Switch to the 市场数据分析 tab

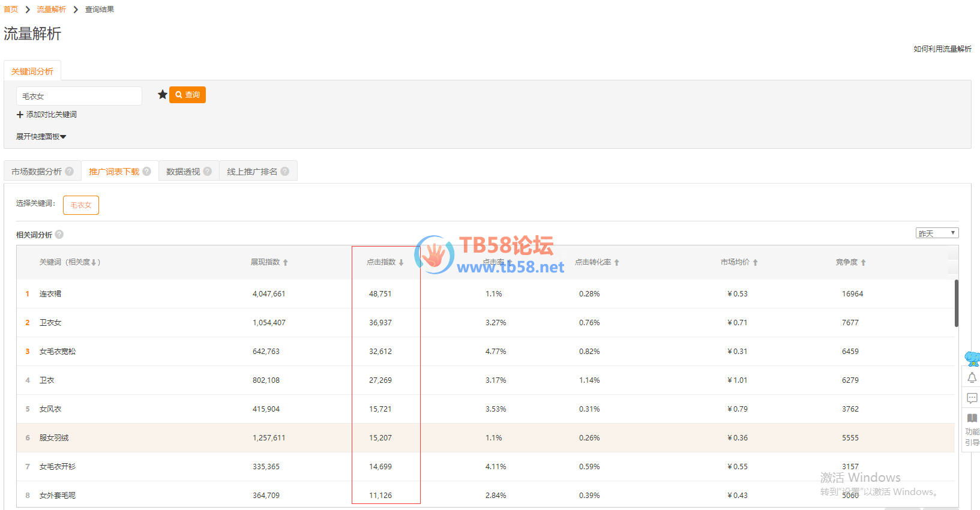point(37,172)
